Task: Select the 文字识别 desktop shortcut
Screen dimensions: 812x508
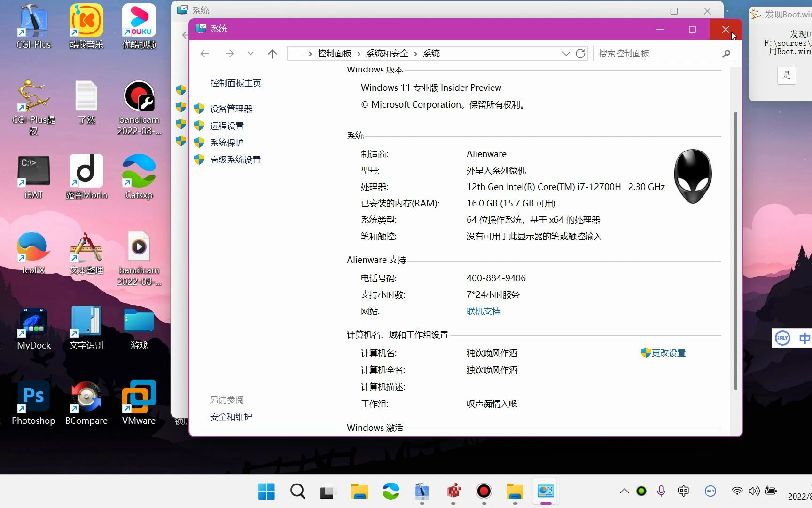Action: pyautogui.click(x=86, y=327)
